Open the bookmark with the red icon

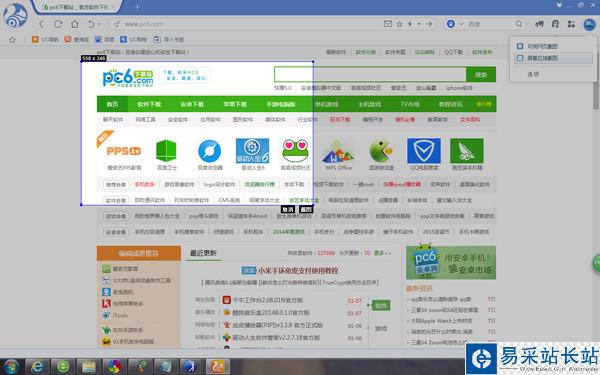77,39
